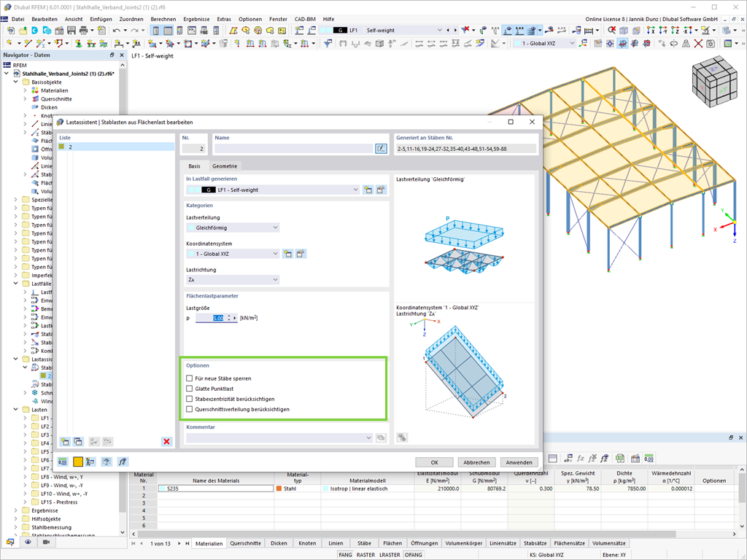
Task: Click edit load case icon in dialog
Action: point(381,190)
